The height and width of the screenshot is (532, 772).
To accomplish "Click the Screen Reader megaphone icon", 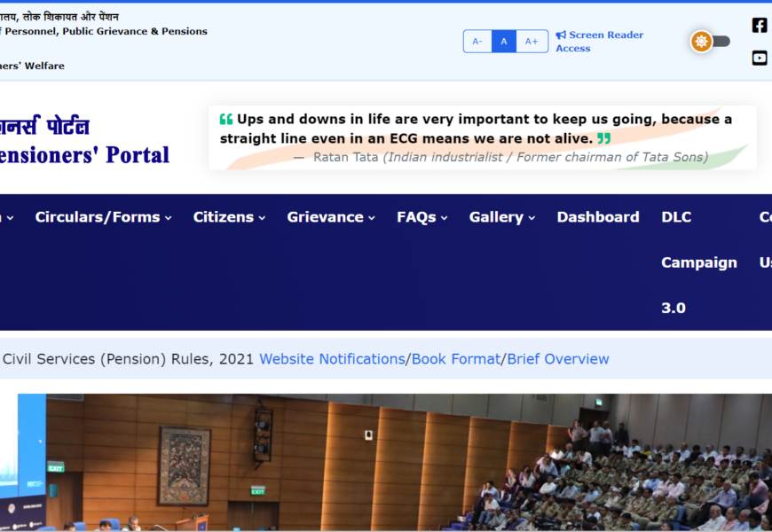I will point(561,35).
